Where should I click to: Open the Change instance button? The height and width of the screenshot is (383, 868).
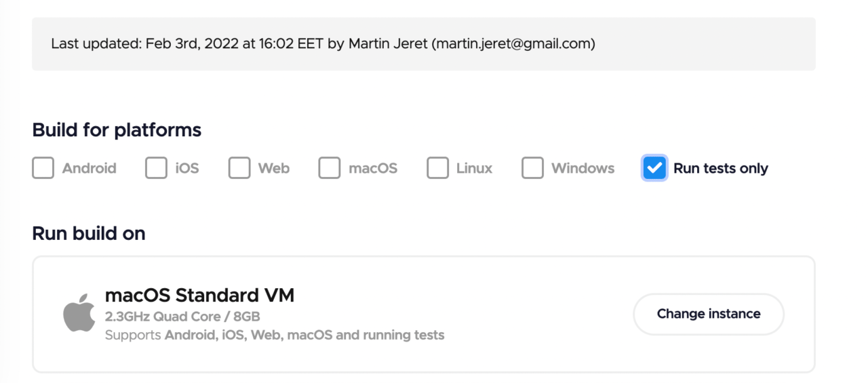tap(709, 314)
